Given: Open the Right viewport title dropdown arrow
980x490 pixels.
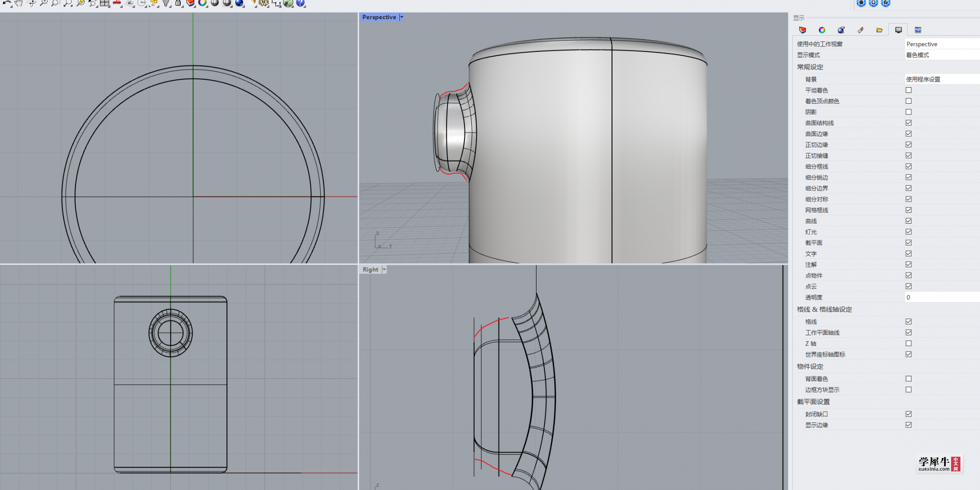Looking at the screenshot, I should 384,269.
